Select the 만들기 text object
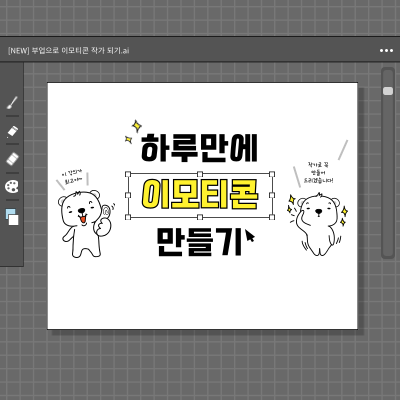 pos(199,242)
